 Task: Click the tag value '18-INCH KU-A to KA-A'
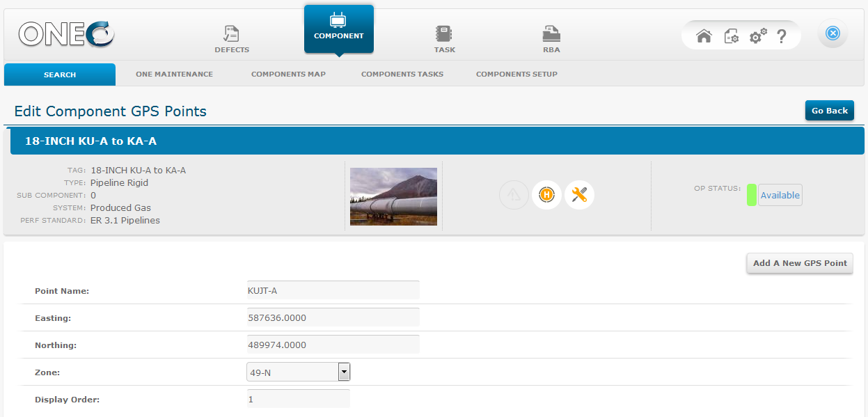(x=138, y=171)
